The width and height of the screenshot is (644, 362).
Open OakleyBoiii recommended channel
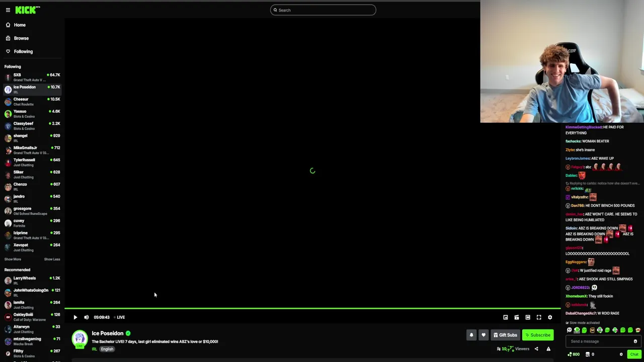click(x=32, y=317)
